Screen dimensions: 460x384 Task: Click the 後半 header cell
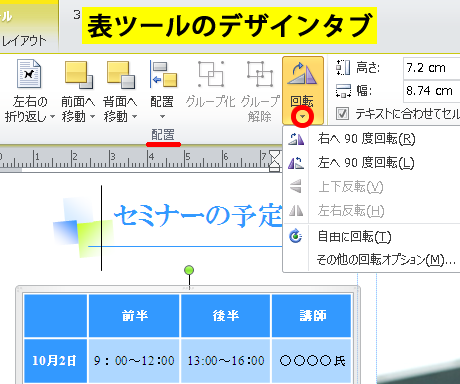tap(226, 315)
